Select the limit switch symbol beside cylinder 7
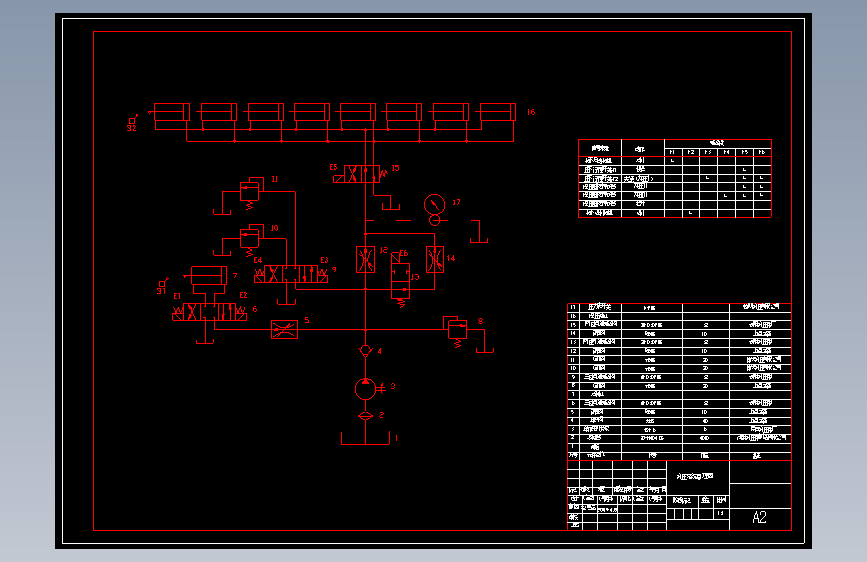Screen dimensions: 867x562 tap(163, 283)
